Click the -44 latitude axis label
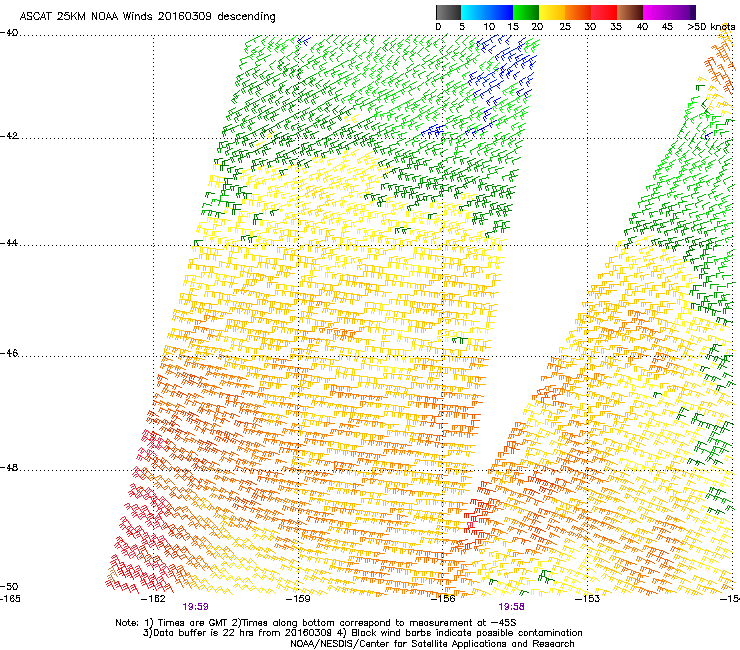The height and width of the screenshot is (650, 740). pyautogui.click(x=9, y=243)
